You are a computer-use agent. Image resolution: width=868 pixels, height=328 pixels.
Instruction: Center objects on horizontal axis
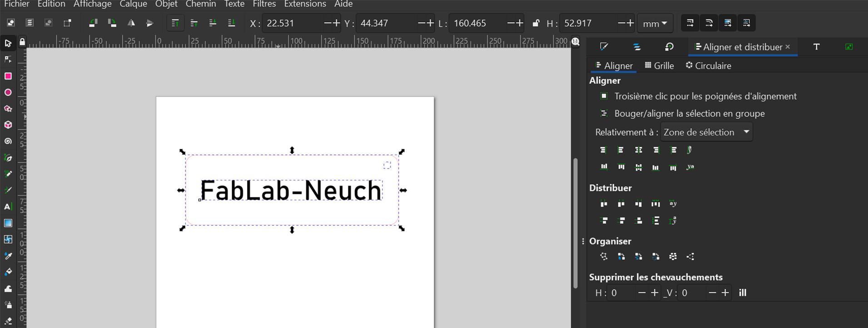tap(639, 167)
